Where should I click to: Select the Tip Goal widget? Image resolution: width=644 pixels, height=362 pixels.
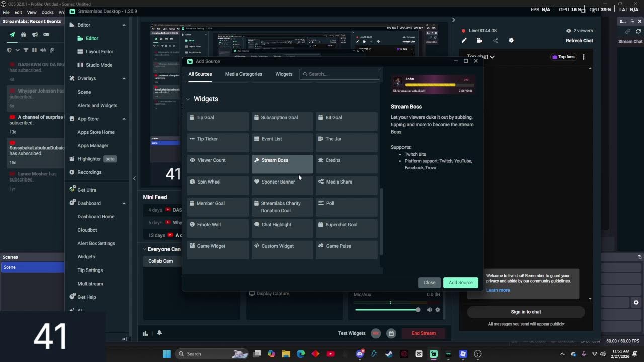coord(218,121)
